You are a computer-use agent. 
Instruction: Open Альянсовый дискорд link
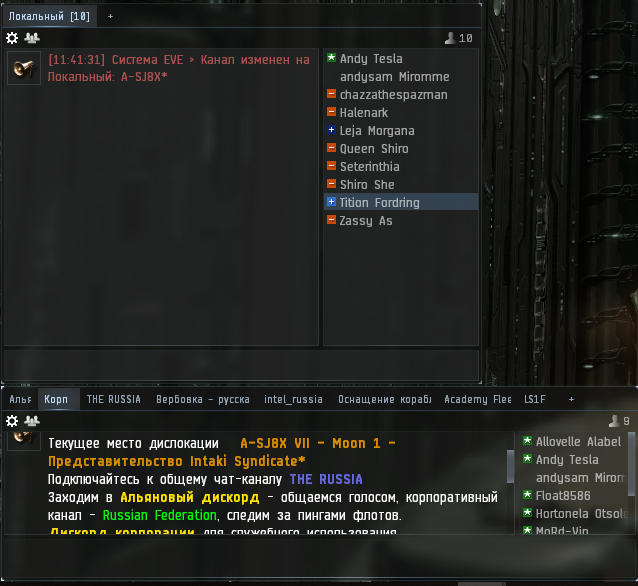tap(189, 497)
